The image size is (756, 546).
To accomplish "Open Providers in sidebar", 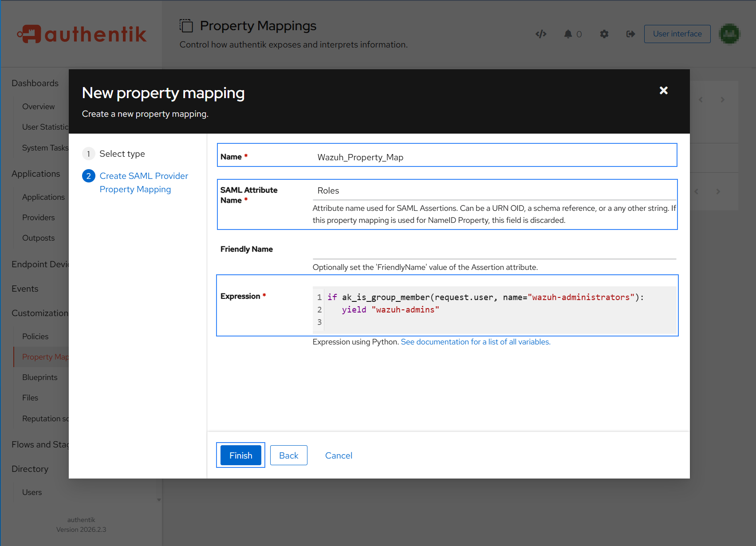I will (39, 218).
